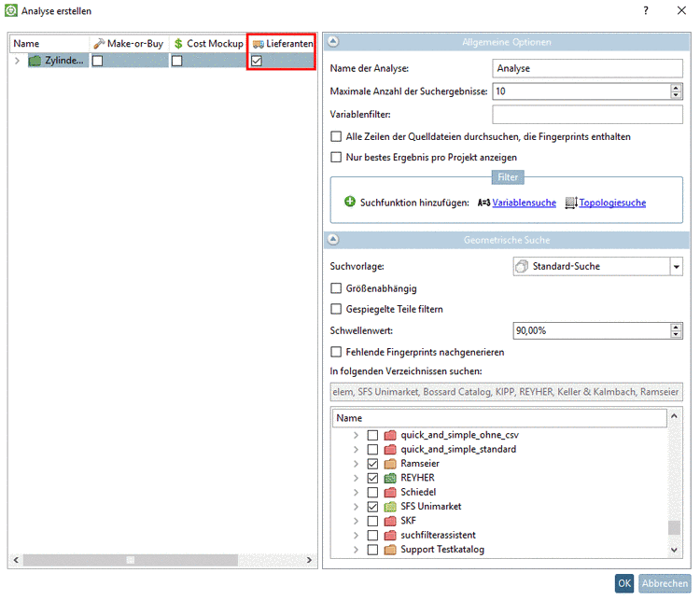Collapse the Allgemeine Optionen section

[333, 41]
